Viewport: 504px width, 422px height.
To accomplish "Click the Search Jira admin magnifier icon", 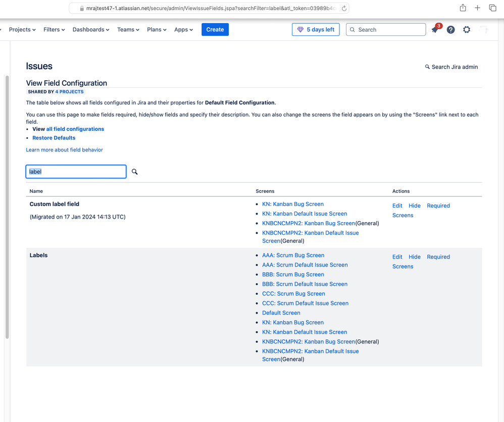I will click(x=427, y=67).
